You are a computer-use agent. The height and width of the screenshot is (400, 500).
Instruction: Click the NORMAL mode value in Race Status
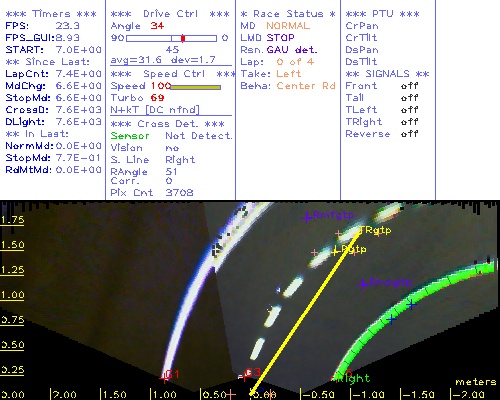click(x=288, y=26)
